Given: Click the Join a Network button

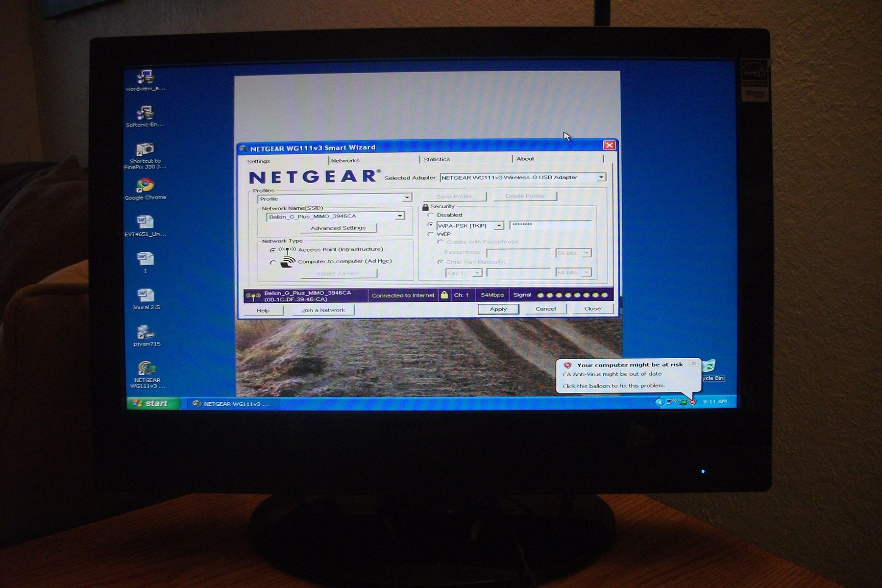Looking at the screenshot, I should (323, 310).
